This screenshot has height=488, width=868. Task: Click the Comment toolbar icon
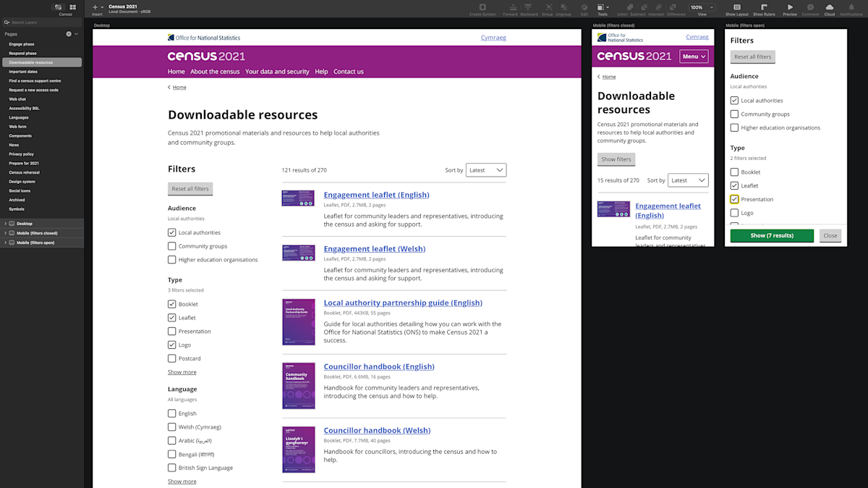810,7
